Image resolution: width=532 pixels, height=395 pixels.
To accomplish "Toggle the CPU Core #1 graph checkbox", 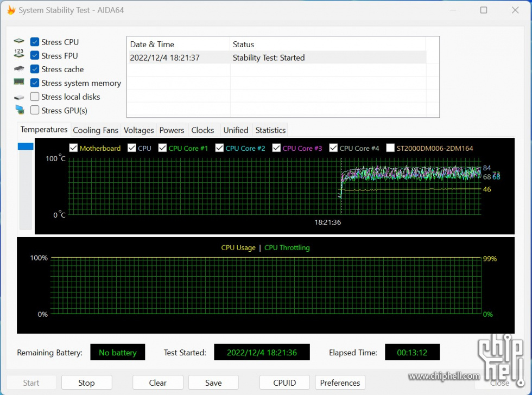I will (162, 148).
